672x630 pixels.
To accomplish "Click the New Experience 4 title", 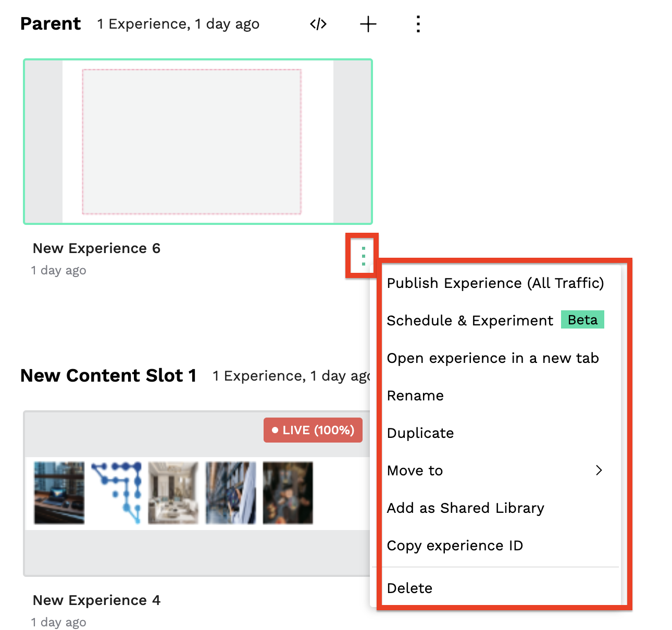I will point(96,600).
